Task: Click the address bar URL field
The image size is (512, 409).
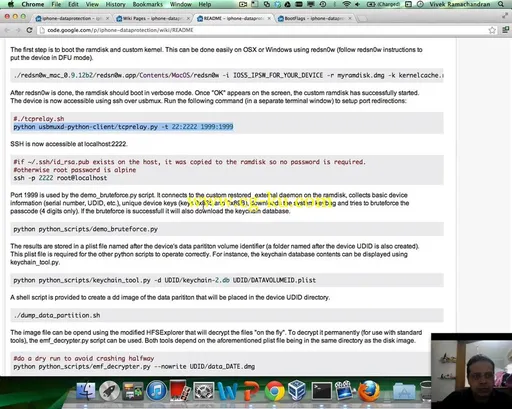Action: (262, 30)
